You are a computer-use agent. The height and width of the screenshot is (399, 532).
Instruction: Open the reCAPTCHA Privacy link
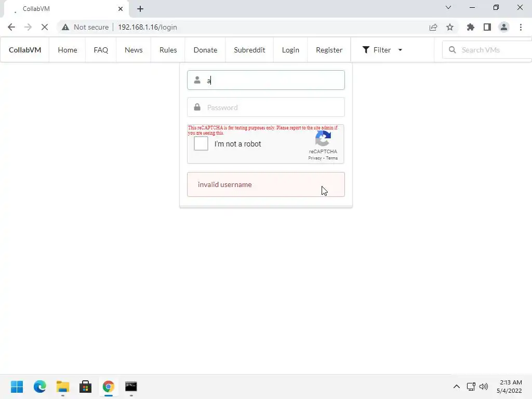(x=315, y=158)
